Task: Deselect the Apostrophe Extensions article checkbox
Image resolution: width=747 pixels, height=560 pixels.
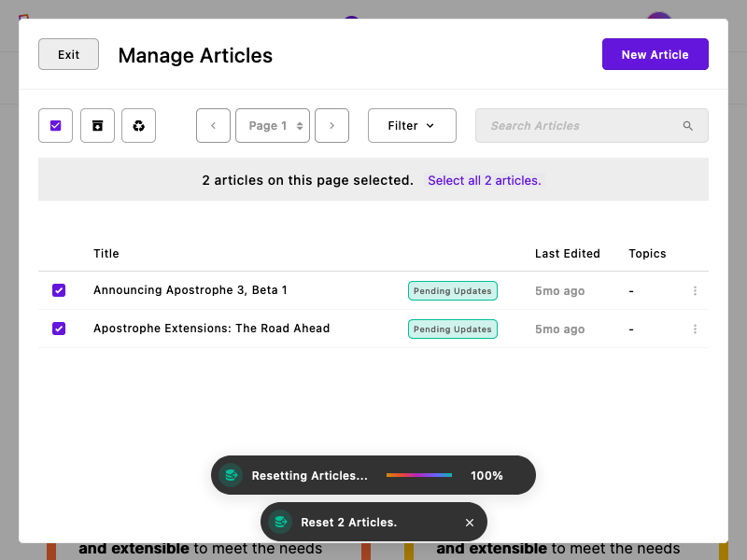Action: pos(59,329)
